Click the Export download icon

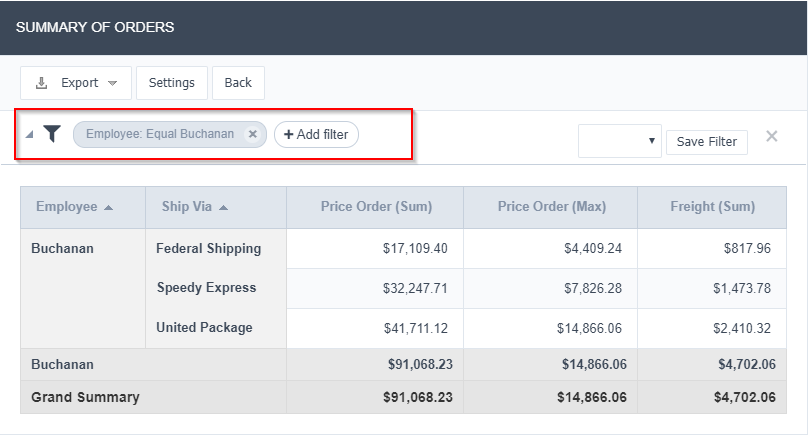pos(42,83)
